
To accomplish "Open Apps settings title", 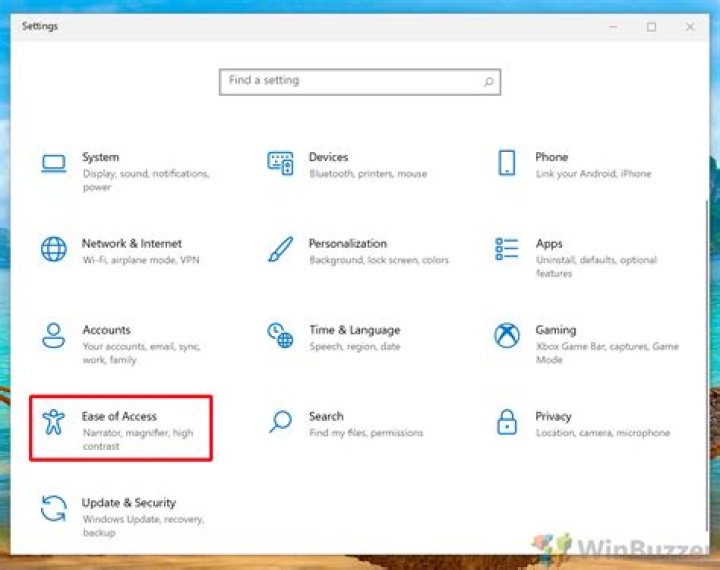I will point(549,244).
